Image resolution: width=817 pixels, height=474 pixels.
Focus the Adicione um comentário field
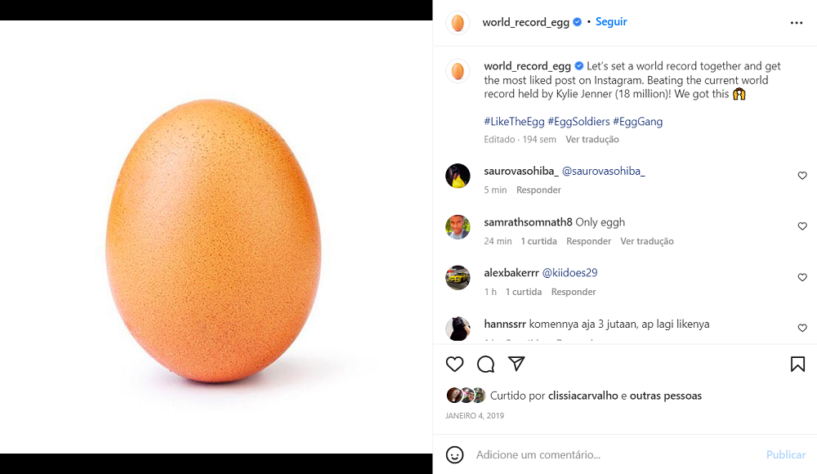pos(617,455)
